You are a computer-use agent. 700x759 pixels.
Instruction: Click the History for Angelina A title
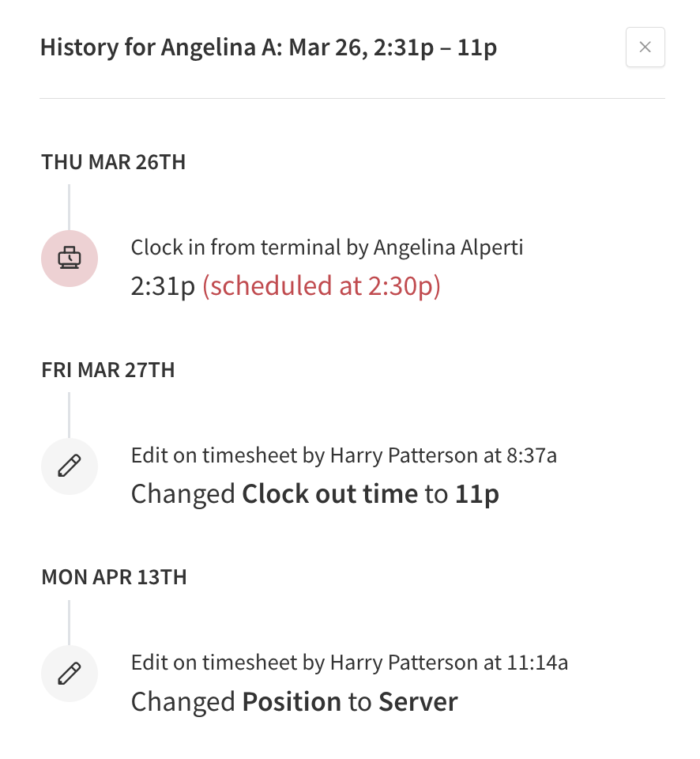click(269, 47)
